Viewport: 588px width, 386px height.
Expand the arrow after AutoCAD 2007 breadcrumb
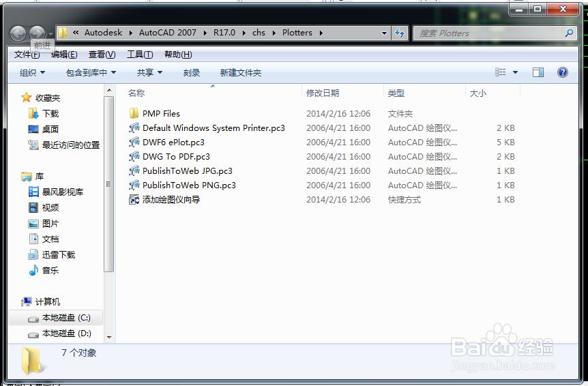click(205, 33)
